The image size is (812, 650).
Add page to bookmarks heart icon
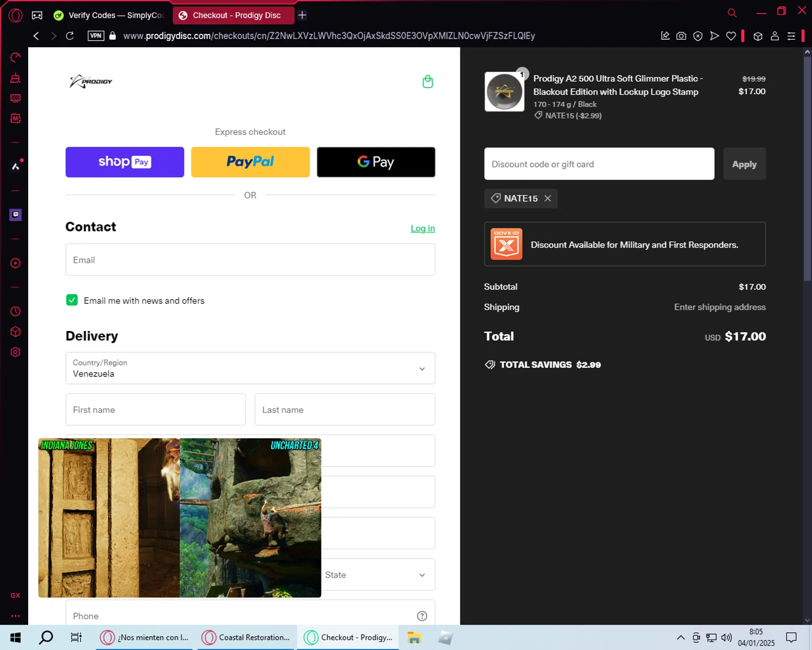731,36
